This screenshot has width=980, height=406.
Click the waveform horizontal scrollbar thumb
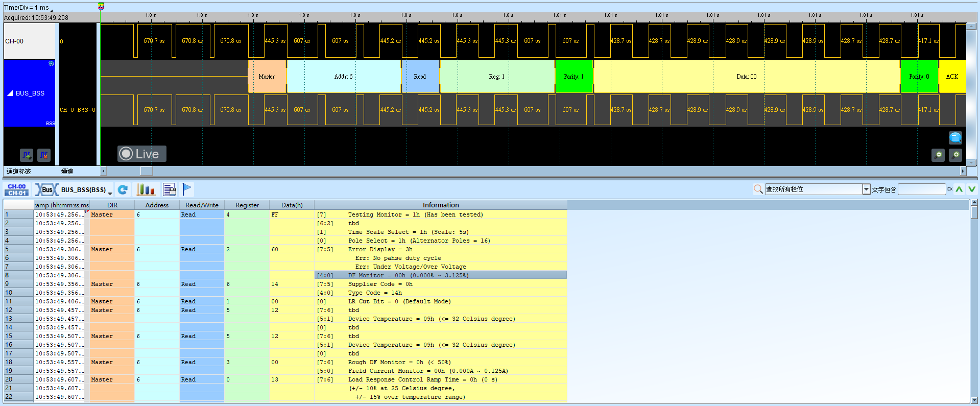[147, 172]
